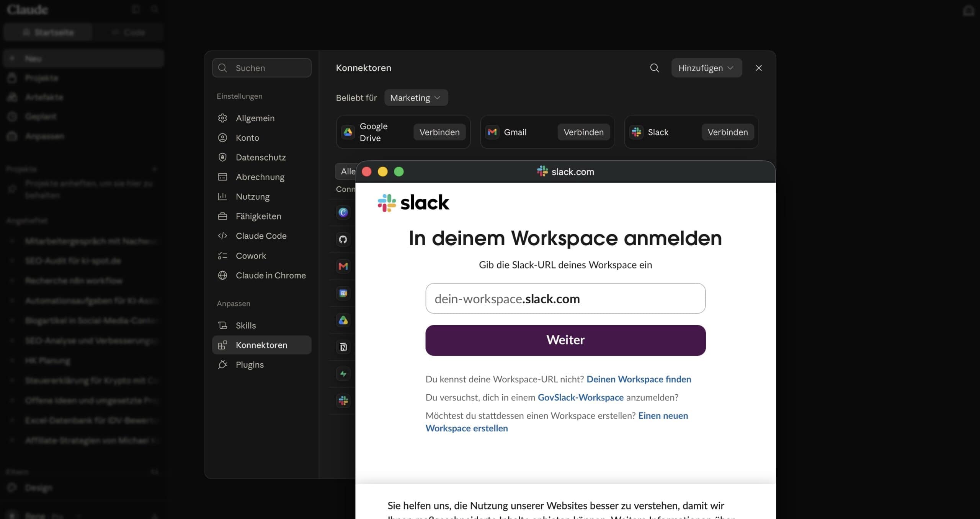Screen dimensions: 980x519
Task: Open Konto settings
Action: (x=261, y=138)
